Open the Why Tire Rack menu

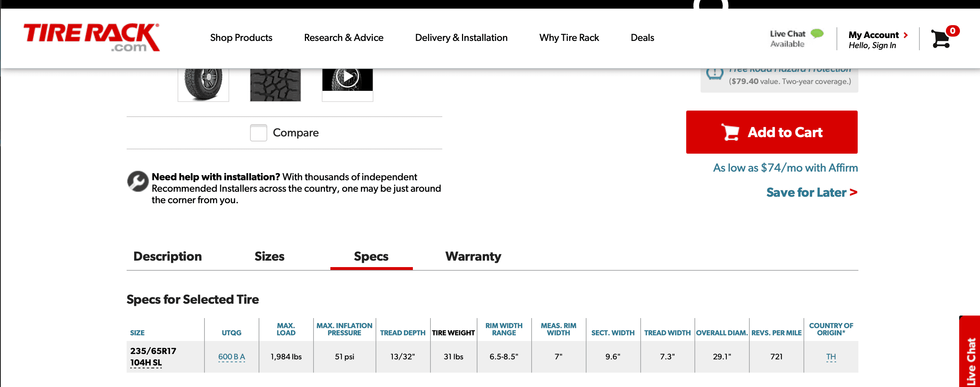tap(569, 38)
